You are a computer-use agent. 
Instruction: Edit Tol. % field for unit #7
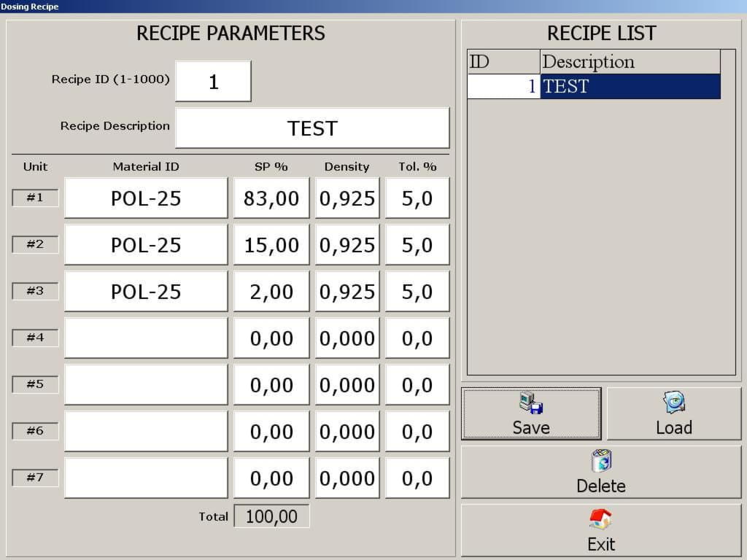tap(417, 478)
